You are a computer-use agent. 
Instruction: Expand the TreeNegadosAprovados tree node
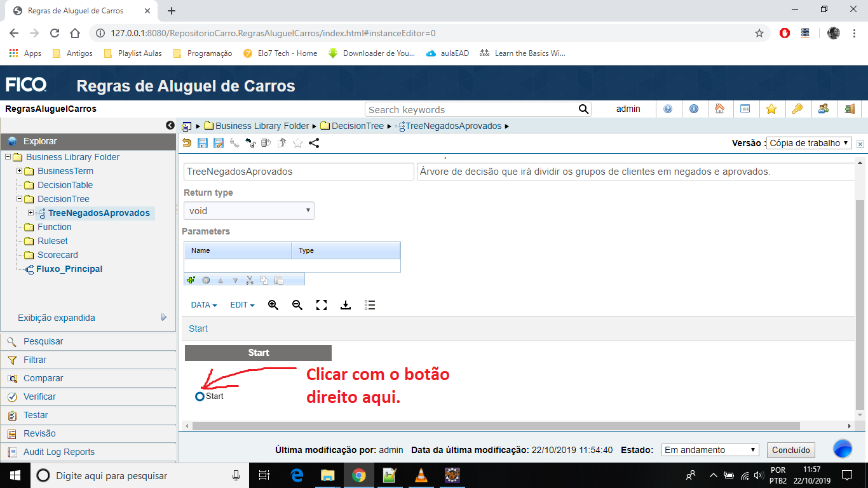tap(31, 213)
